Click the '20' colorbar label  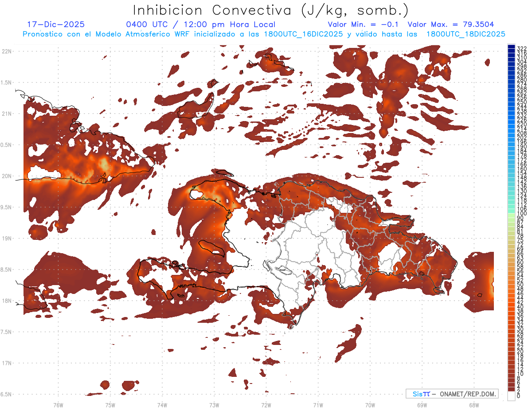pos(520,352)
